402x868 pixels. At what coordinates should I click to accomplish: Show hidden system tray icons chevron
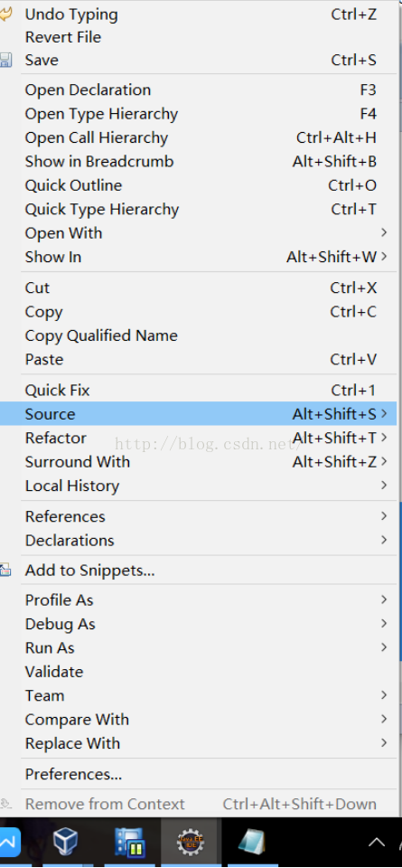point(377,843)
